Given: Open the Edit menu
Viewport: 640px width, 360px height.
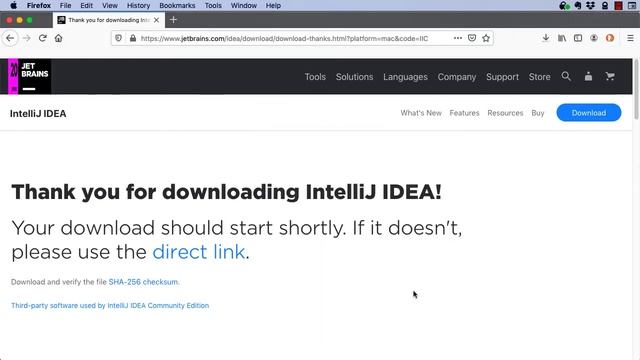Looking at the screenshot, I should 87,5.
